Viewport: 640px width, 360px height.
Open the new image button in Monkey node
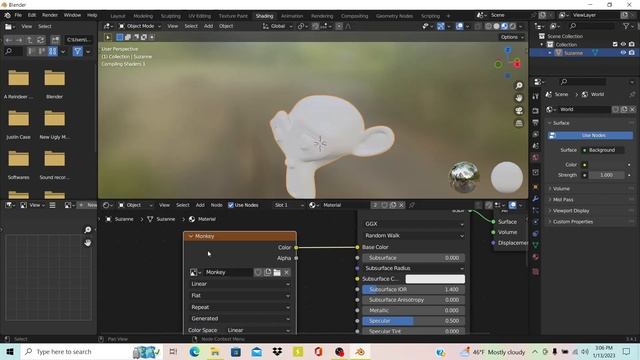tap(267, 272)
